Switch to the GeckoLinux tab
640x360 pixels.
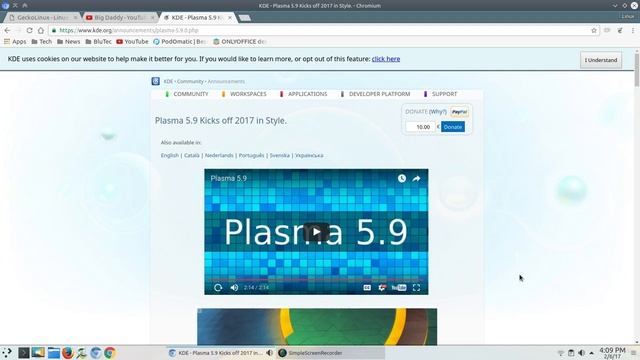click(x=43, y=18)
